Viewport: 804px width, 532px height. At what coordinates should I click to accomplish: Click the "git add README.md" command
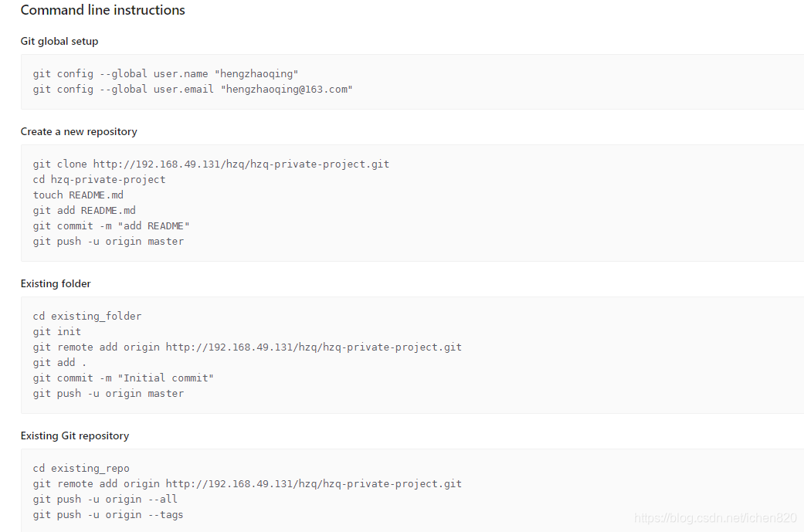(x=84, y=211)
